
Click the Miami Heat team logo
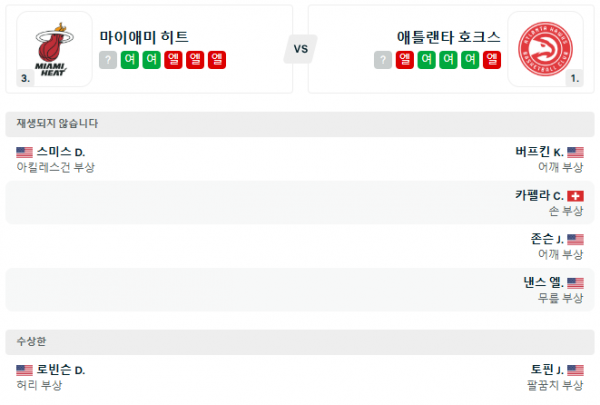pyautogui.click(x=55, y=48)
